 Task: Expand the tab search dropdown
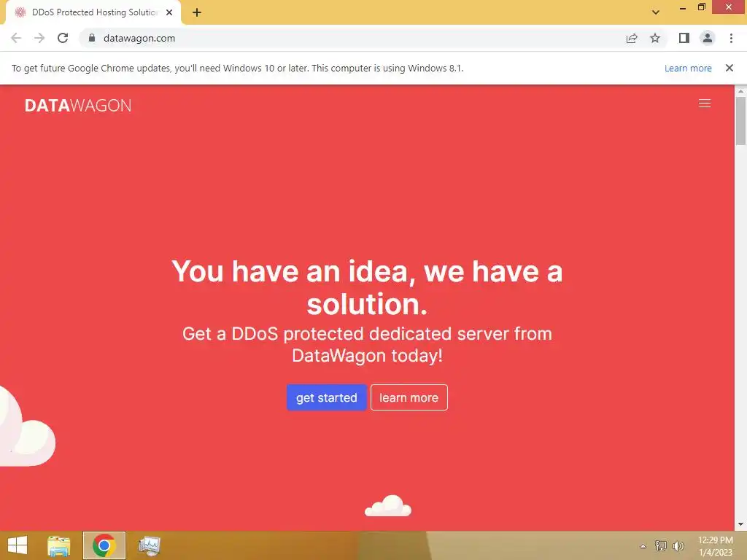656,12
